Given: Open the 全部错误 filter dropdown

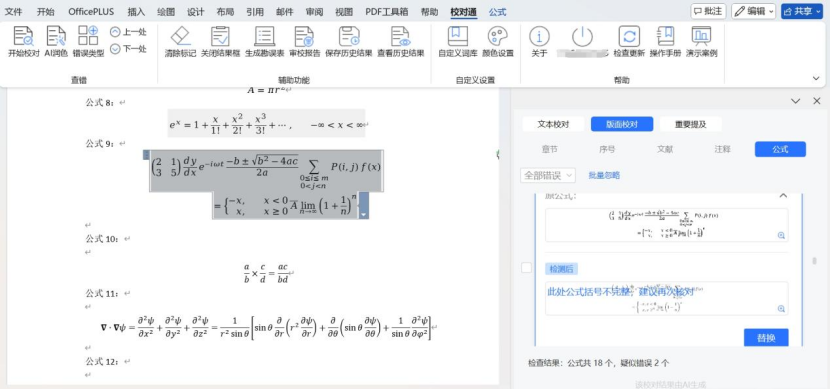Looking at the screenshot, I should point(548,175).
